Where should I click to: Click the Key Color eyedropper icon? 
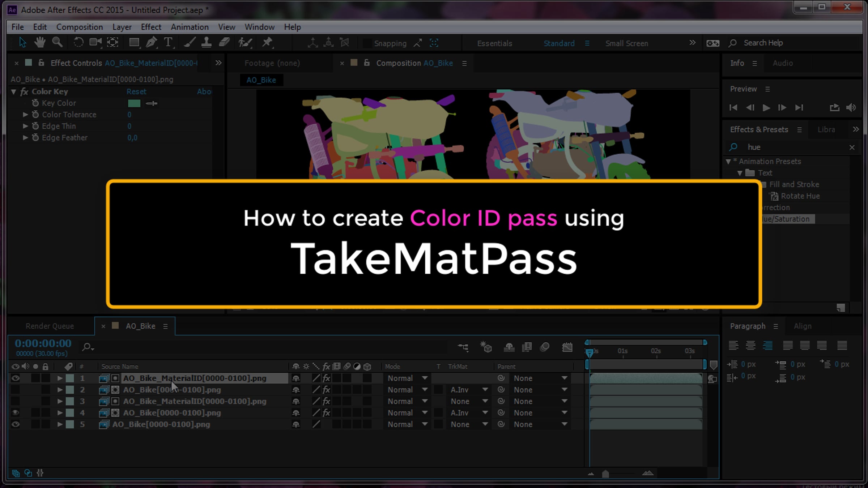(x=152, y=103)
